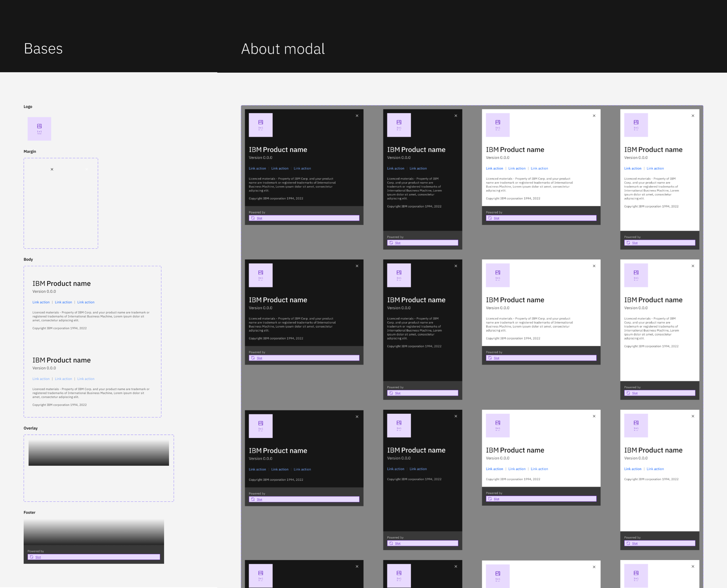Click the first Link action in the light narrow modal with licence text
The image size is (727, 588).
pos(633,168)
